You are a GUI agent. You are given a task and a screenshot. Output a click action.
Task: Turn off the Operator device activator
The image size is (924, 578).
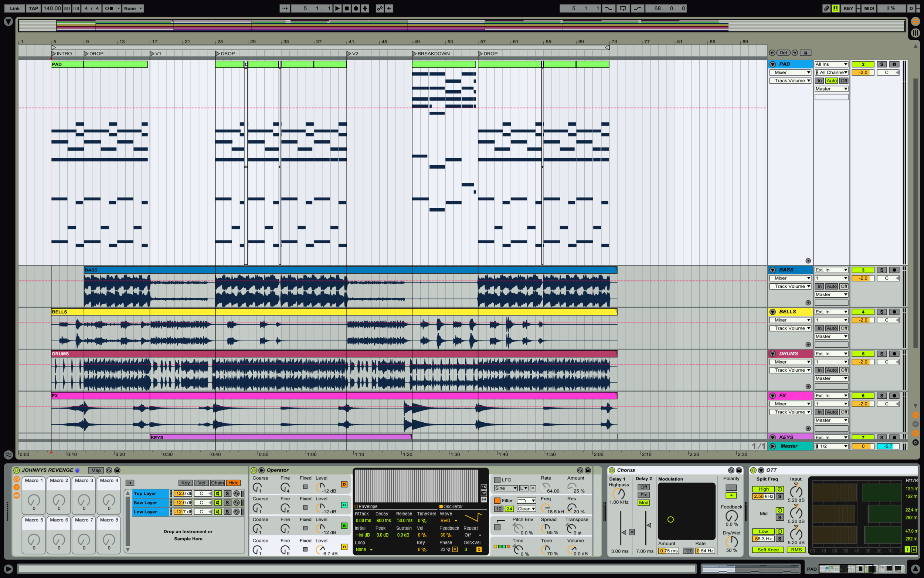pos(254,470)
